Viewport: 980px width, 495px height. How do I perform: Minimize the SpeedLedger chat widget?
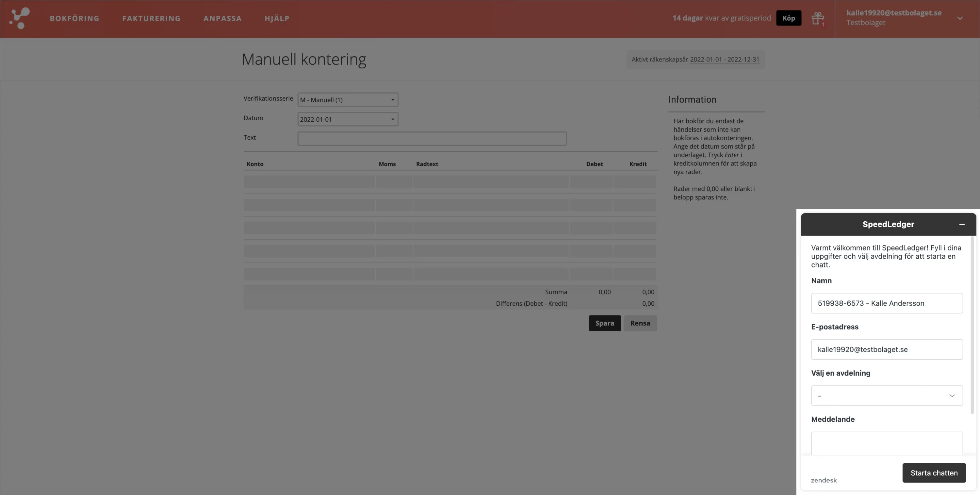coord(962,224)
